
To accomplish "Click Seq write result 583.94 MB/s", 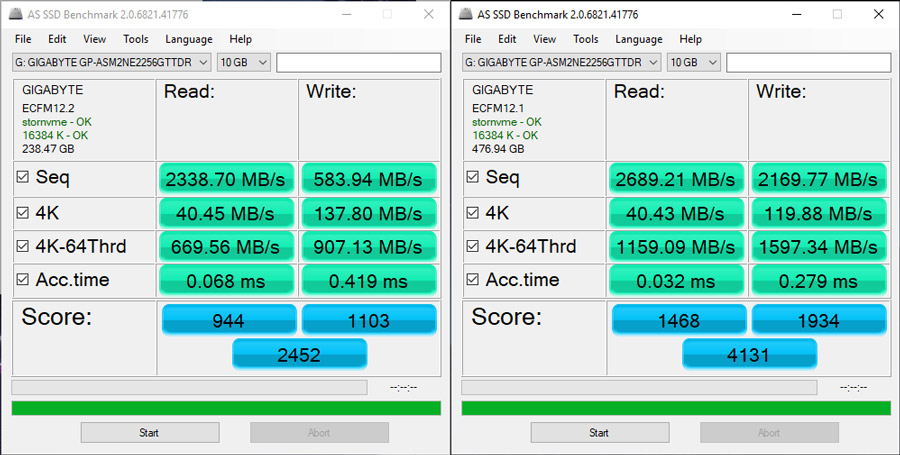I will (368, 179).
